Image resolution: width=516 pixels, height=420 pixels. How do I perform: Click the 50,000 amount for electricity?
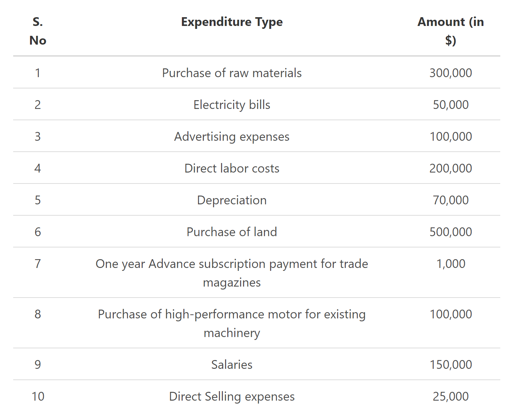click(450, 105)
